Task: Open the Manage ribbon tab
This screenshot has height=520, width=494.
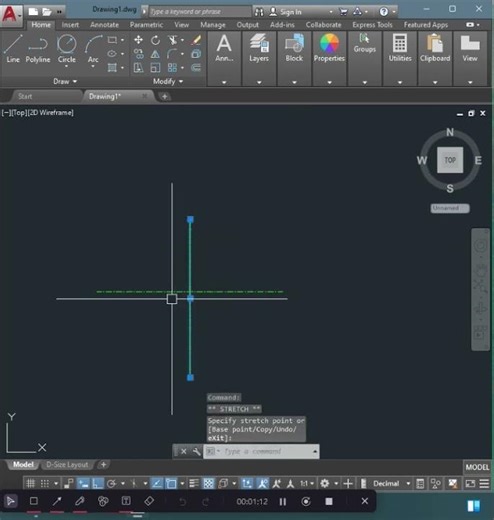Action: click(213, 25)
